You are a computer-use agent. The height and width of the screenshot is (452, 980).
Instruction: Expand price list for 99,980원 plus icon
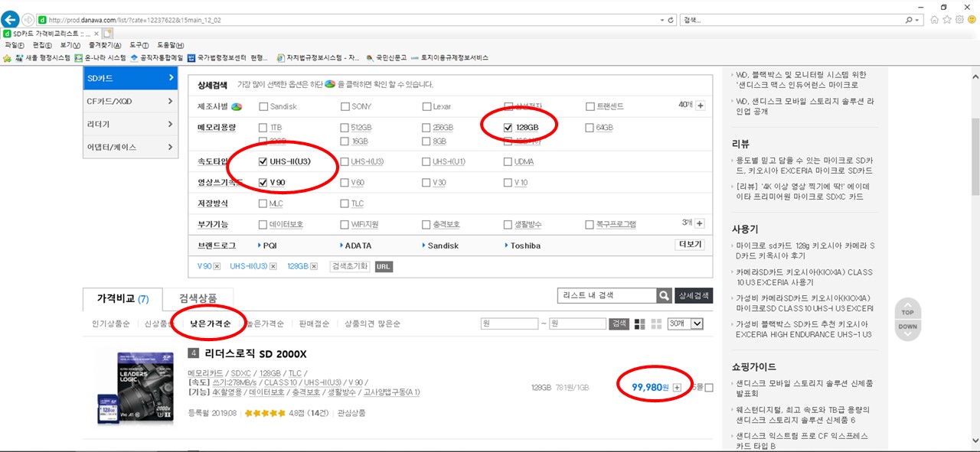(677, 388)
